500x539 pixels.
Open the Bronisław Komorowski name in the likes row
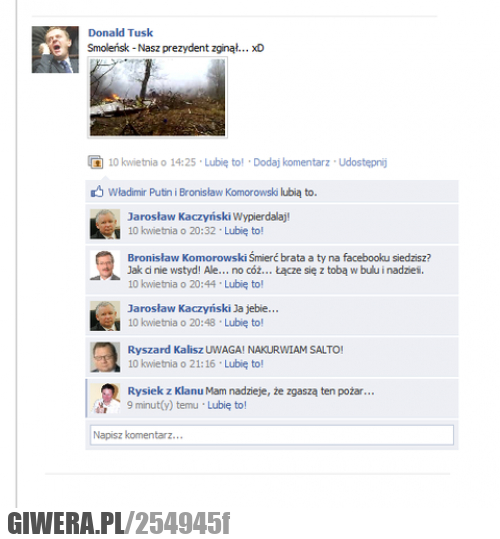coord(229,192)
